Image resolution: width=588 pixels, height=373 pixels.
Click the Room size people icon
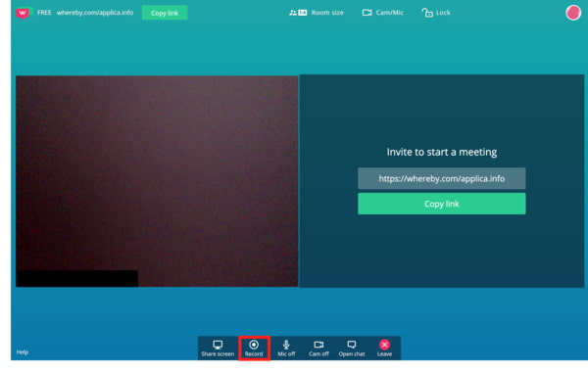[298, 13]
